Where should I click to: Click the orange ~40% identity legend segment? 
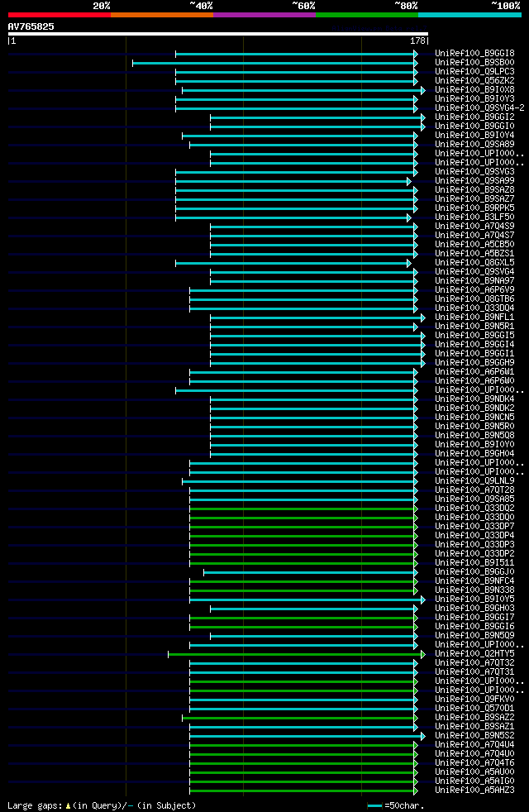(162, 15)
